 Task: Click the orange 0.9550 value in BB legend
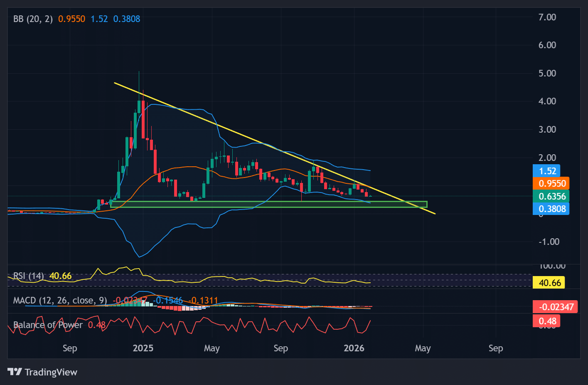(x=71, y=19)
